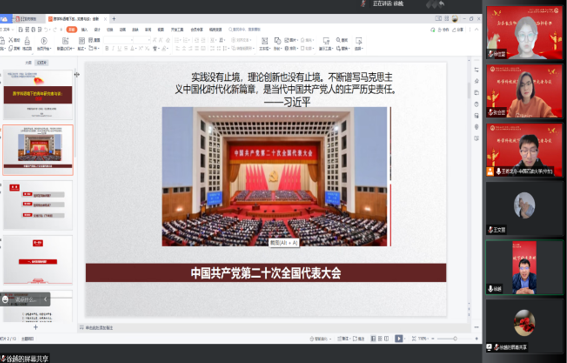The height and width of the screenshot is (363, 567).
Task: Insert a text box using 文本框 icon
Action: 264,40
